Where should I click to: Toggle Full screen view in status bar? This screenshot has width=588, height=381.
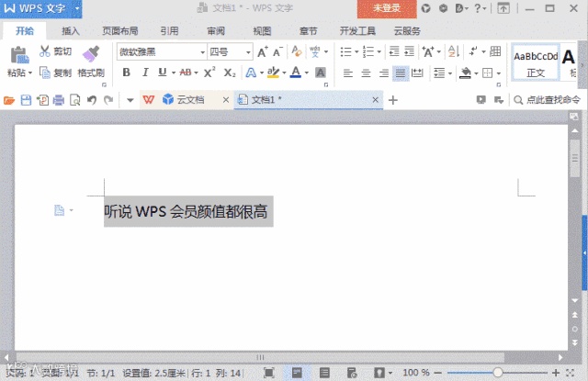click(x=269, y=373)
